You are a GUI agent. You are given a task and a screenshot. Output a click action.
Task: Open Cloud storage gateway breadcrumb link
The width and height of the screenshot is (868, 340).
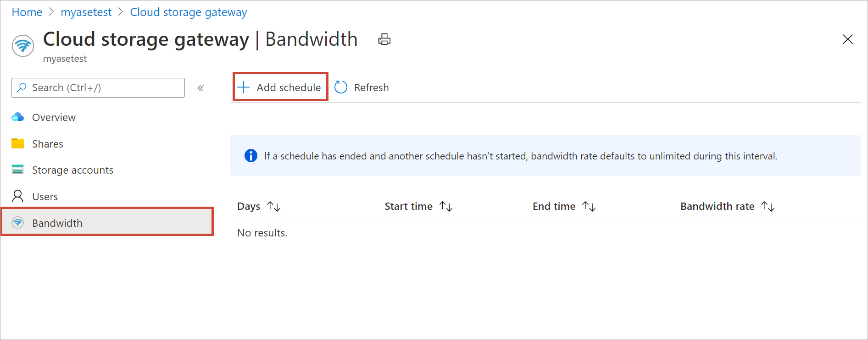tap(189, 12)
